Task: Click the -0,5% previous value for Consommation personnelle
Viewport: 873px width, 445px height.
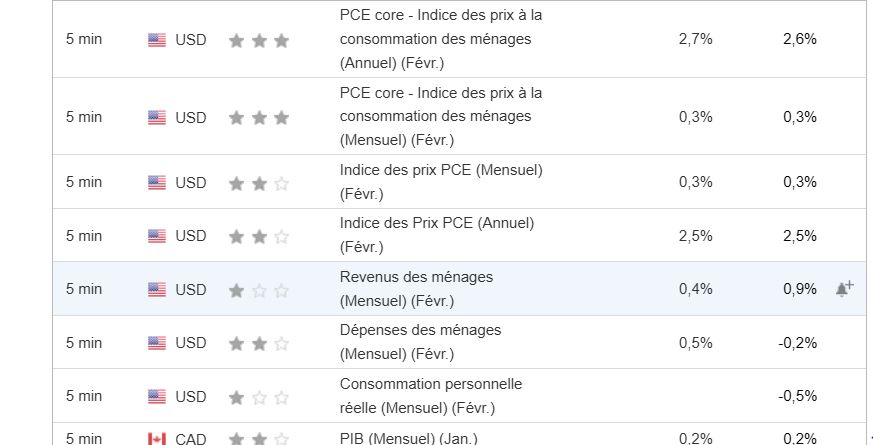Action: (x=798, y=396)
